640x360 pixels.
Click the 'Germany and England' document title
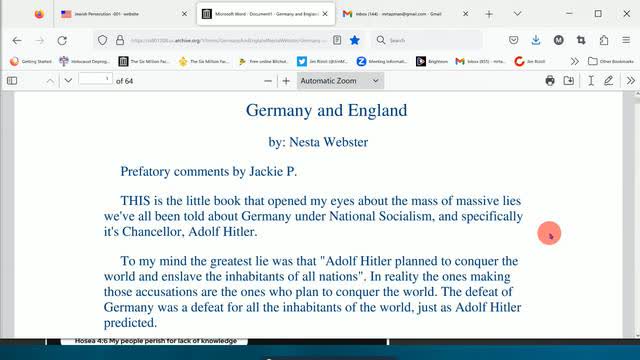[327, 110]
